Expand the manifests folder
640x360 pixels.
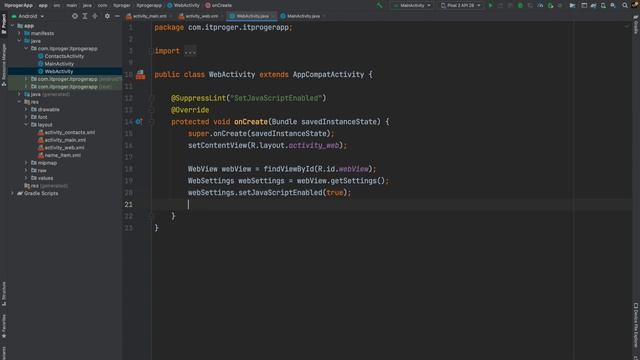tap(19, 33)
